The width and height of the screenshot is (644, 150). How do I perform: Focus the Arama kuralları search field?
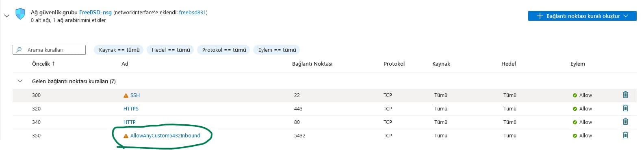click(49, 50)
